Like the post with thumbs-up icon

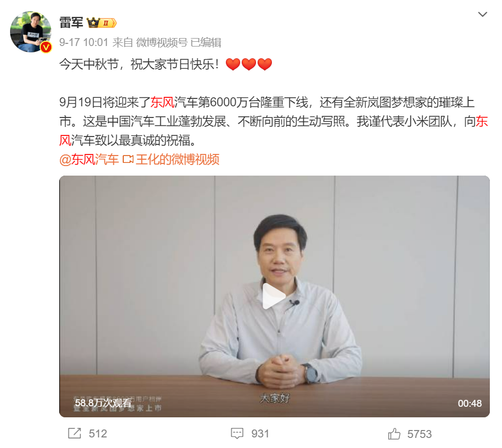(394, 434)
